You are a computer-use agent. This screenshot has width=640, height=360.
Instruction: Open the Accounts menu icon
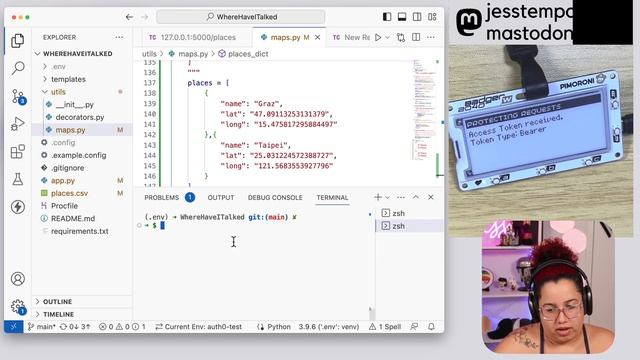(x=18, y=279)
